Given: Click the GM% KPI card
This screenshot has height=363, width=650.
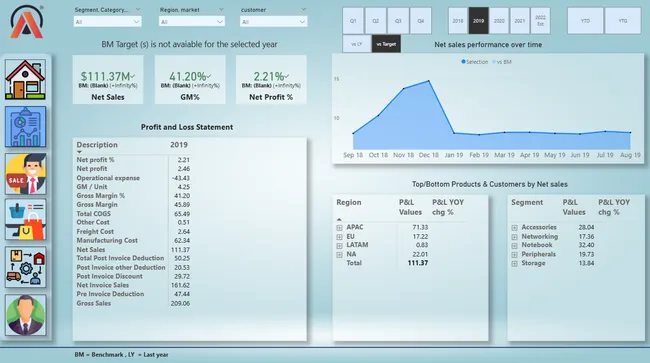Looking at the screenshot, I should point(190,80).
